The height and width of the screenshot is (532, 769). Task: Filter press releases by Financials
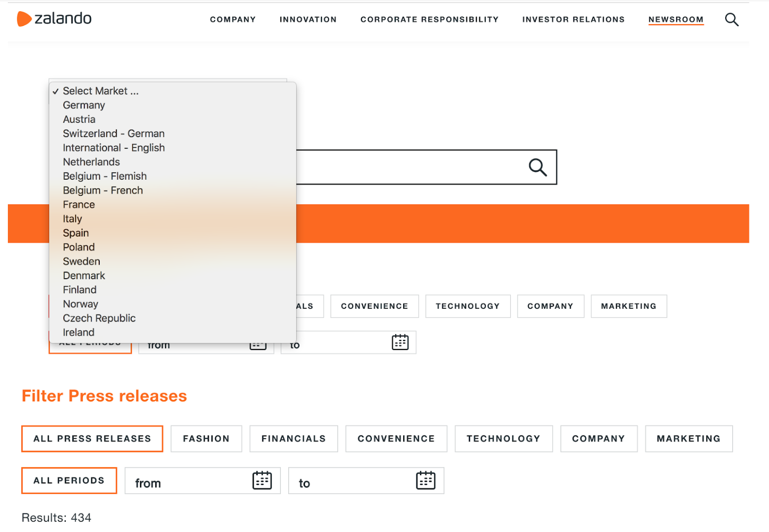pyautogui.click(x=294, y=439)
